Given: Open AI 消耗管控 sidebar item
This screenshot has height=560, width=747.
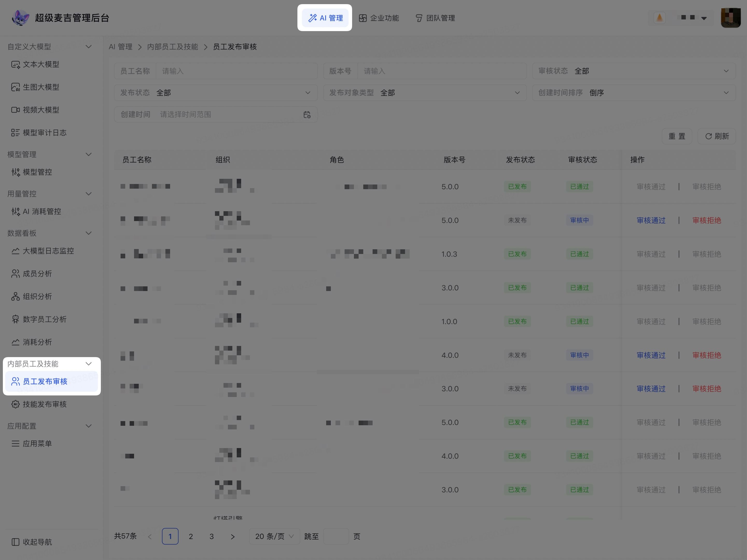Looking at the screenshot, I should [51, 212].
